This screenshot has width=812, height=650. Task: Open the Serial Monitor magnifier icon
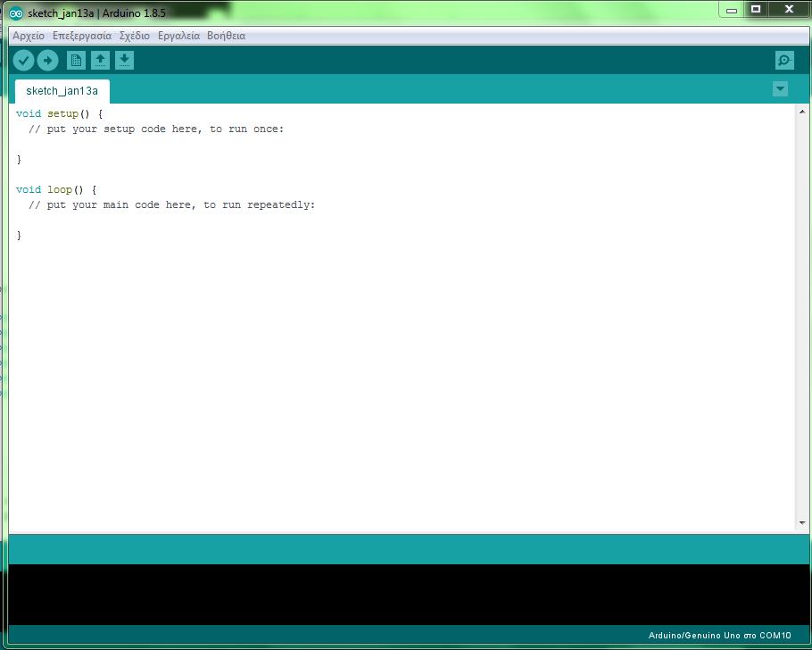pos(784,61)
